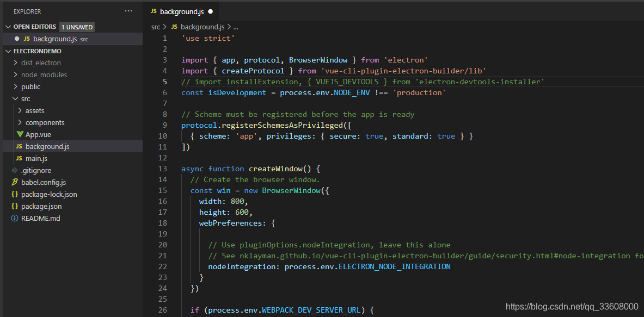Click the 1 UNSAVED badge
The width and height of the screenshot is (644, 317).
(x=77, y=26)
